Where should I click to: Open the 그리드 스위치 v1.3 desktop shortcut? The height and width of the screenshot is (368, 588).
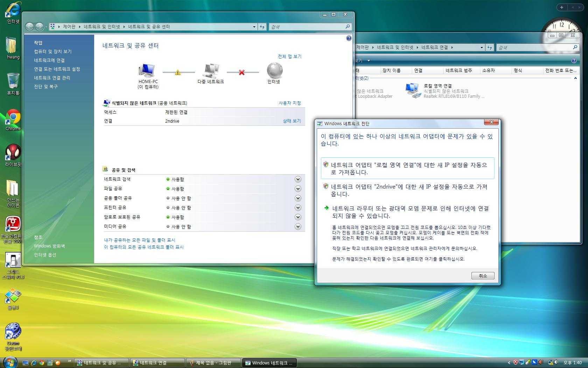tap(13, 266)
